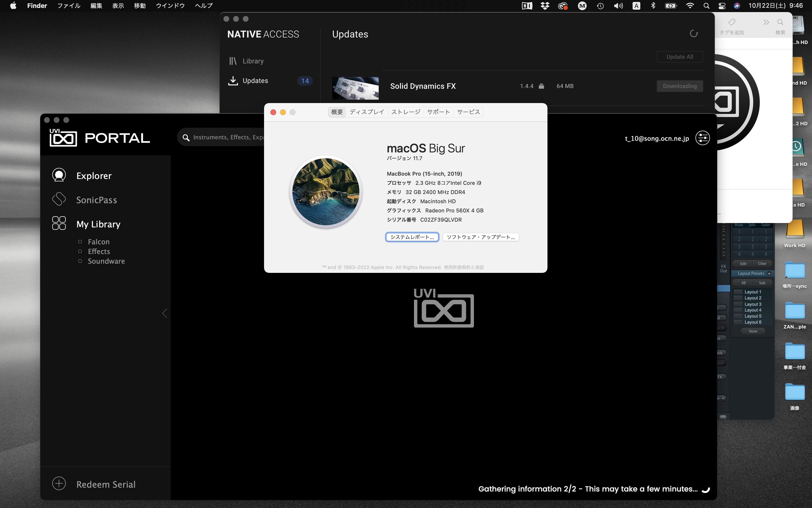This screenshot has height=508, width=812.
Task: Open Dropbox menu bar icon
Action: tap(545, 6)
